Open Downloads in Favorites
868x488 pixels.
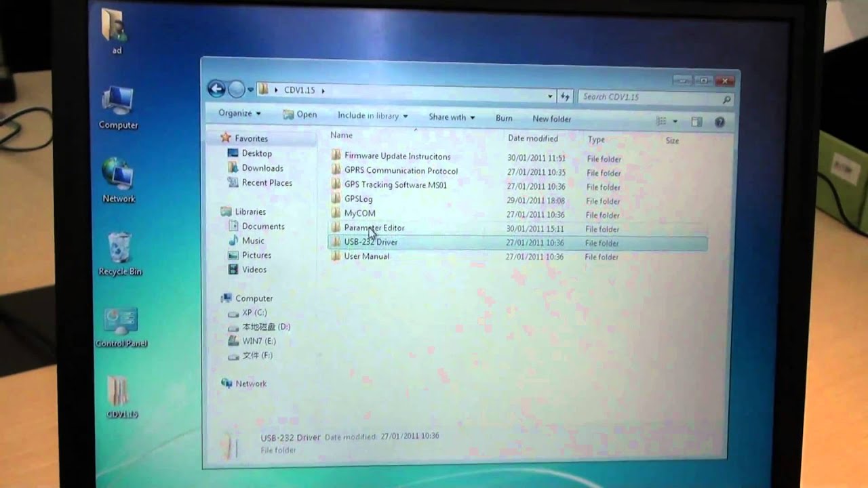pyautogui.click(x=262, y=168)
